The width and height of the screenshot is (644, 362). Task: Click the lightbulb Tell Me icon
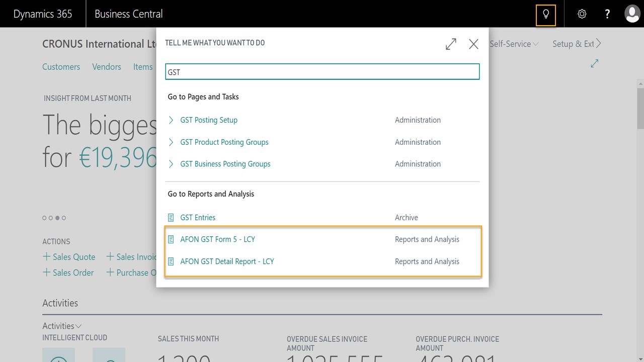click(546, 14)
